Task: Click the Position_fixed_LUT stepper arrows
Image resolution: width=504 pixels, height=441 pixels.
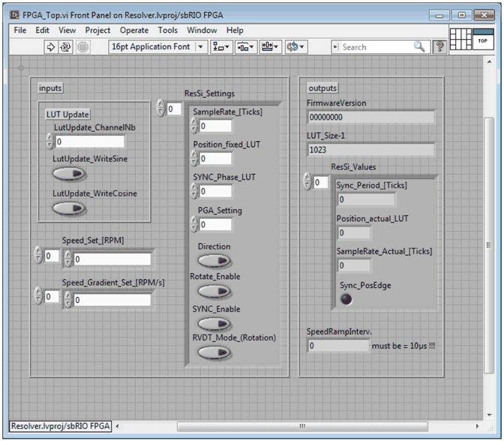Action: pyautogui.click(x=193, y=158)
